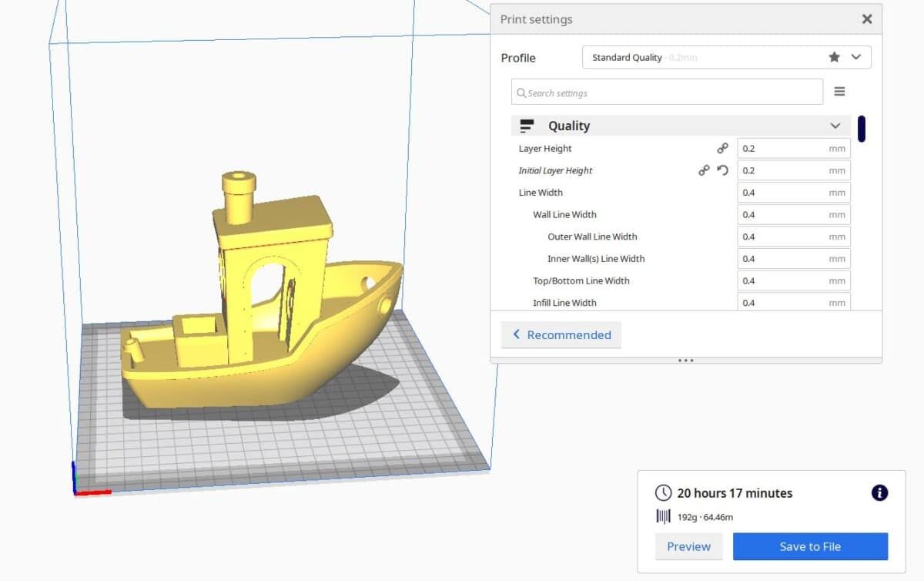The width and height of the screenshot is (924, 581).
Task: Click the info icon next to print time
Action: [x=879, y=493]
